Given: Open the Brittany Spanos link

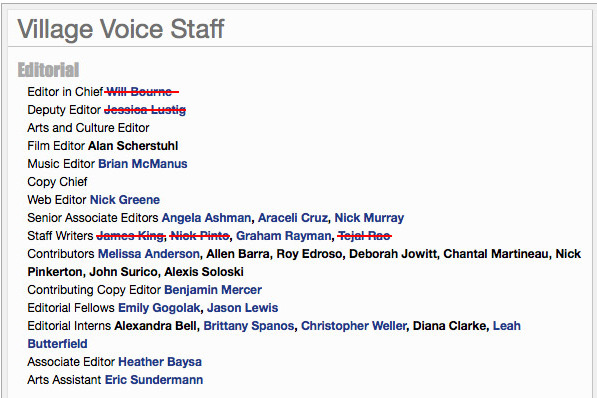Looking at the screenshot, I should pyautogui.click(x=249, y=326).
